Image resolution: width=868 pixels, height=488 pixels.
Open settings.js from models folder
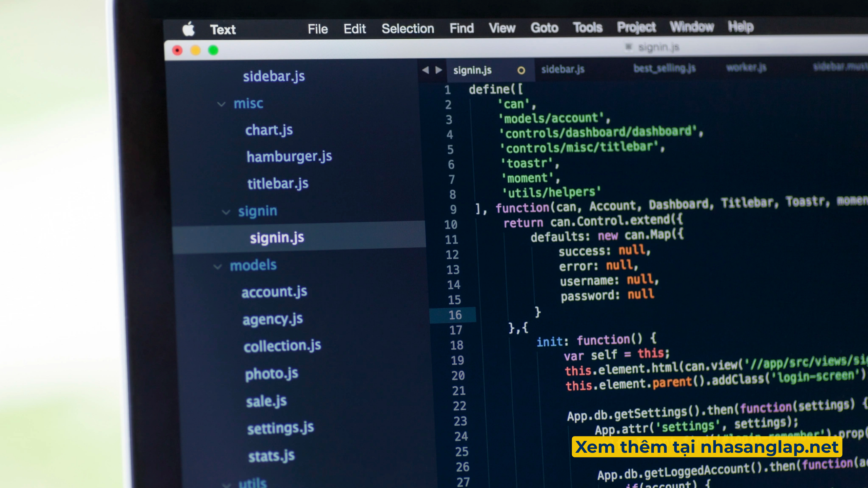point(280,428)
